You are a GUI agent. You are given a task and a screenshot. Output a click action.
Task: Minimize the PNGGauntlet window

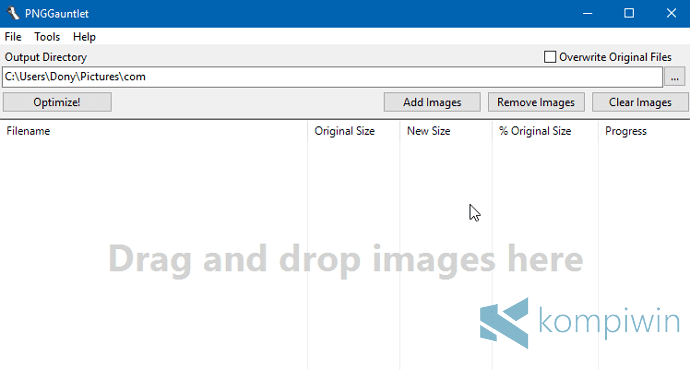coord(587,13)
